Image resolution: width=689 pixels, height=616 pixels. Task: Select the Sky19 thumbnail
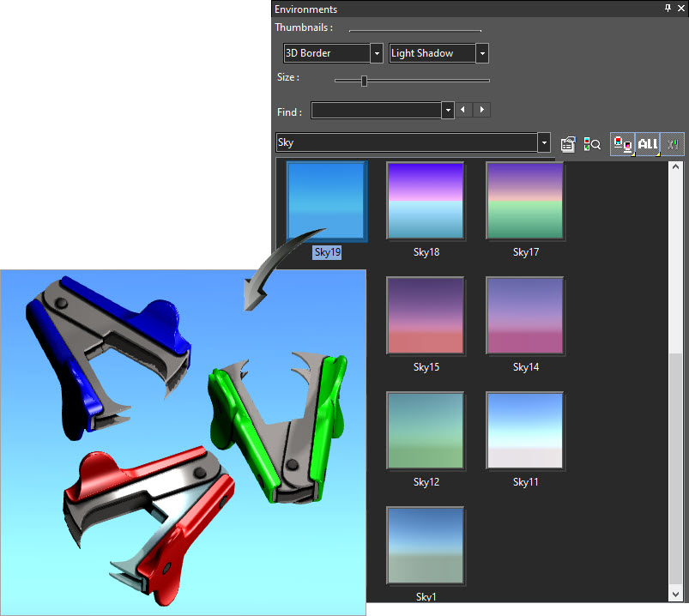[325, 202]
